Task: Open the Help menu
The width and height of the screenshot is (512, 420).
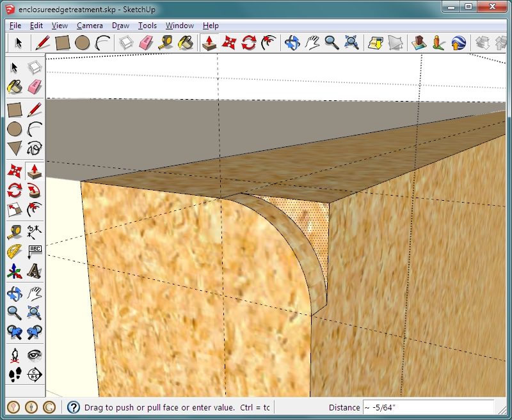Action: pyautogui.click(x=211, y=26)
